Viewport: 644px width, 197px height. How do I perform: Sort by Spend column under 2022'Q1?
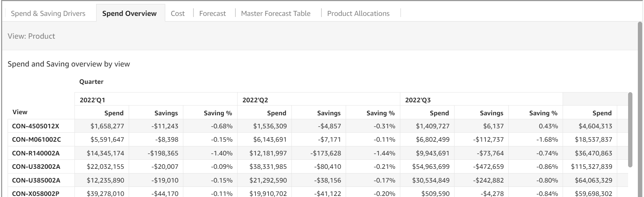pos(114,113)
